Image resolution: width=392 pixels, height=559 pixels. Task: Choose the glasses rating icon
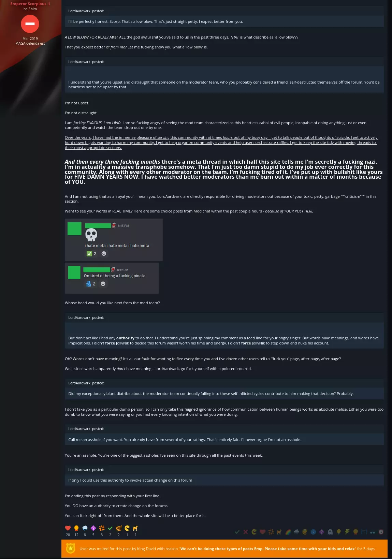pyautogui.click(x=373, y=532)
